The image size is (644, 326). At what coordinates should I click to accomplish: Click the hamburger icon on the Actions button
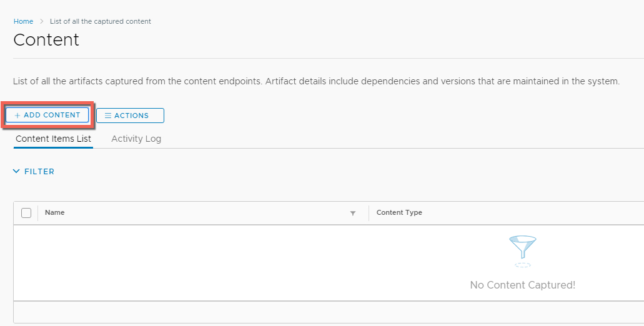coord(108,116)
